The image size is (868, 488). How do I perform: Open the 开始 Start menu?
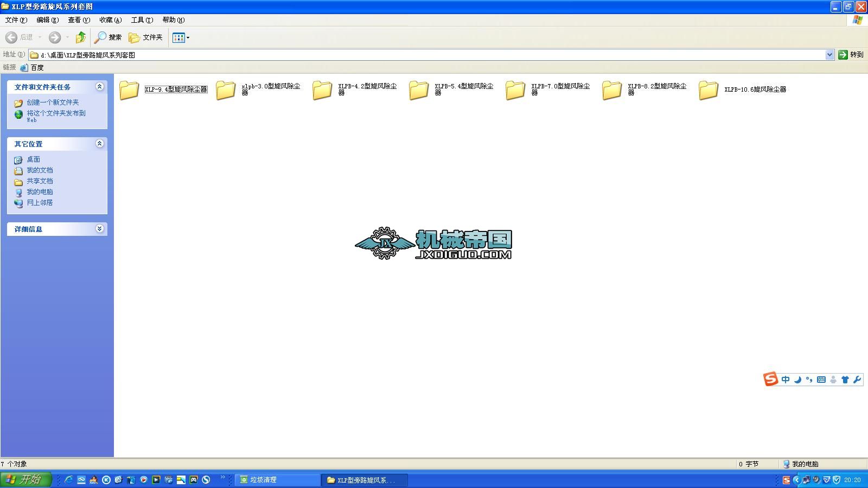pos(25,480)
